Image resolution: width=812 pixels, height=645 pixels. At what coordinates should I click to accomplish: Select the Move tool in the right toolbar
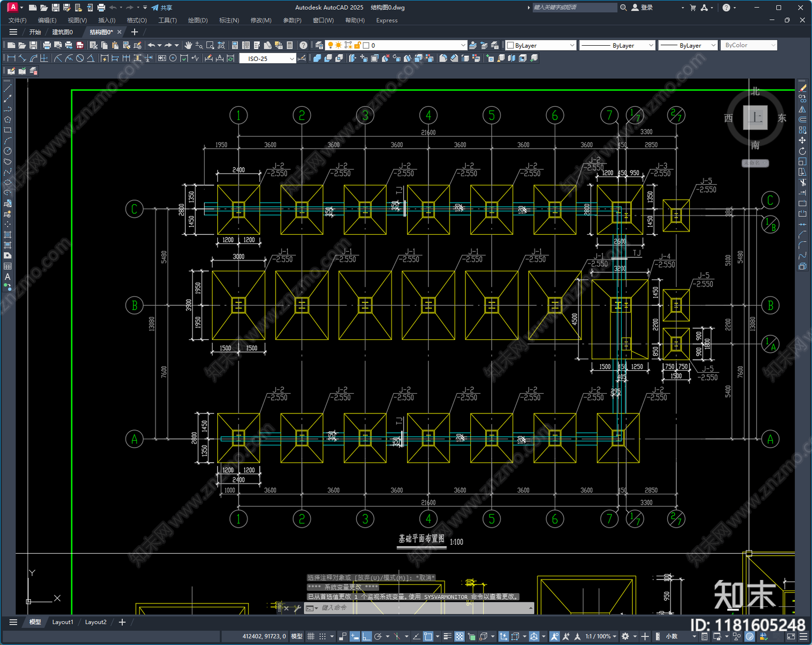[802, 140]
